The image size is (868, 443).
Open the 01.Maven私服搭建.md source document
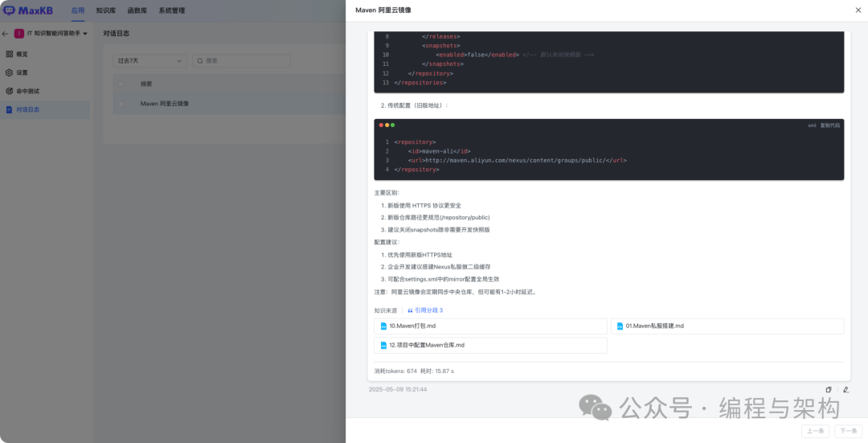coord(727,326)
